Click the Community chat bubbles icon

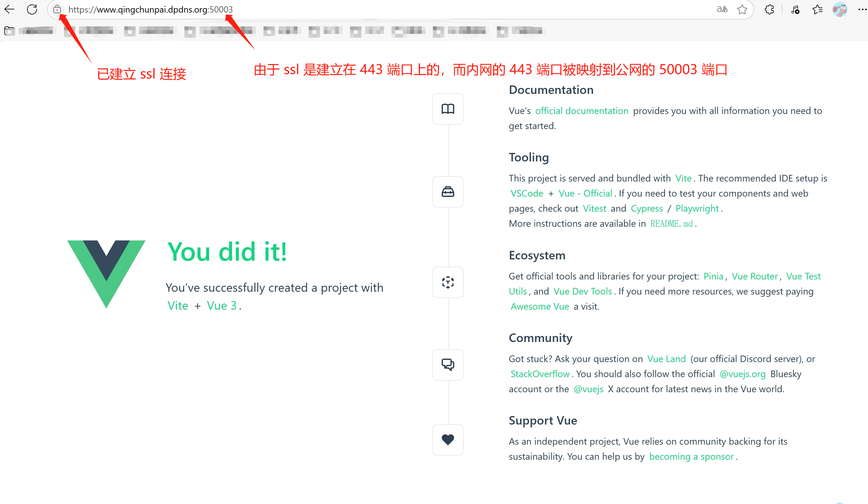click(448, 364)
